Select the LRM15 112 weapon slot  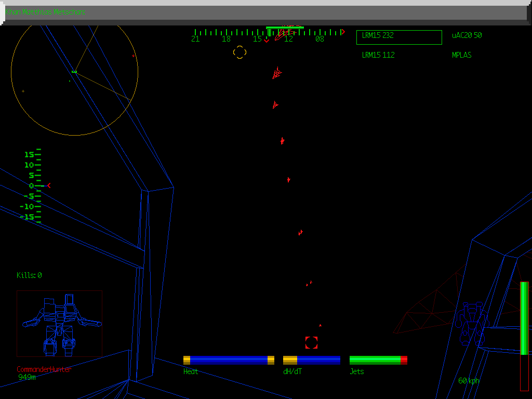tap(377, 55)
